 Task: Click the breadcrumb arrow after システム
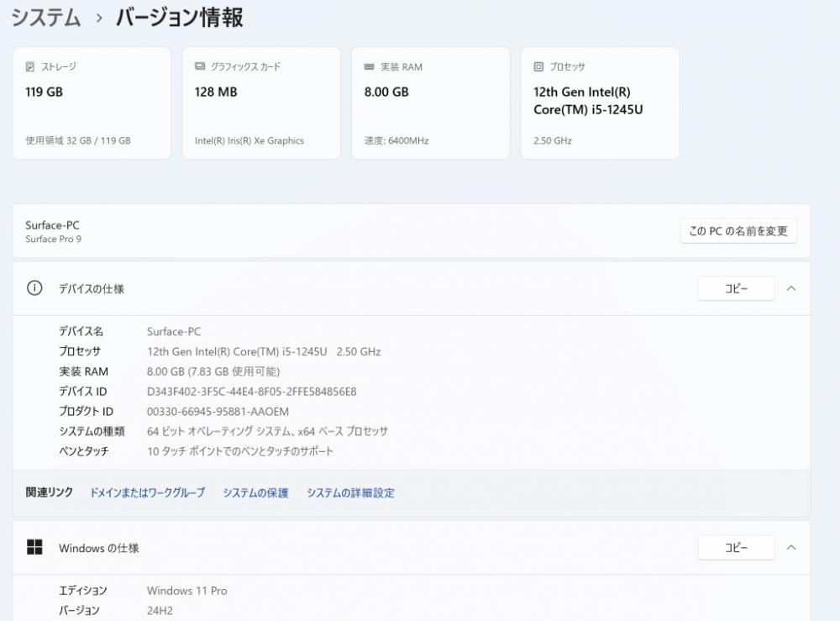pos(99,18)
